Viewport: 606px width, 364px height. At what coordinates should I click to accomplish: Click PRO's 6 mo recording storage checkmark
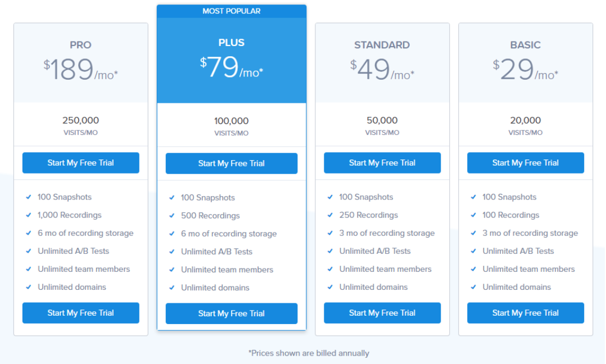click(29, 233)
